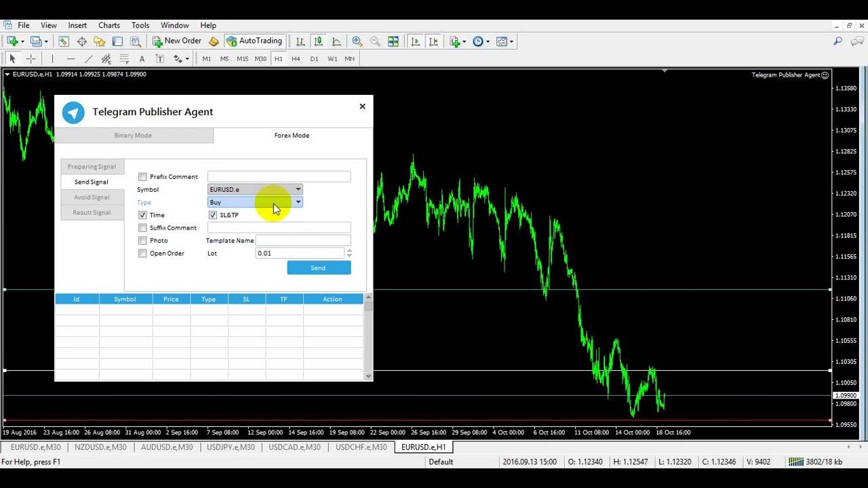Select the text 'A' drawing tool
This screenshot has height=488, width=868.
click(142, 59)
